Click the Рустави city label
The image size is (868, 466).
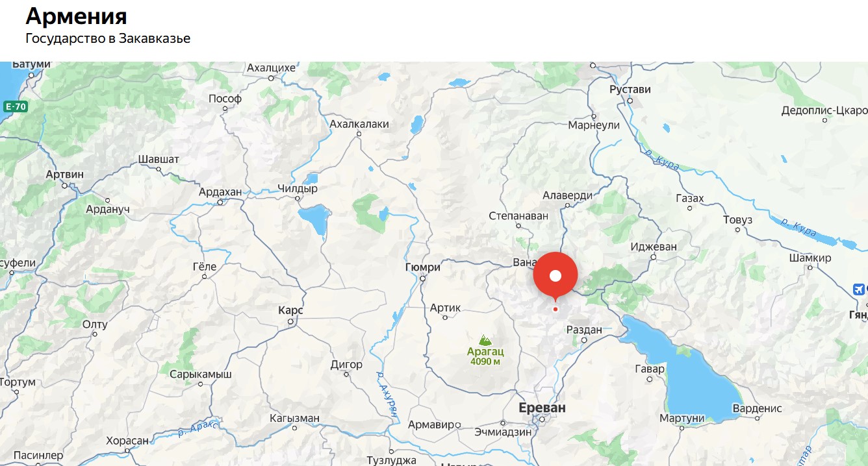pos(630,90)
